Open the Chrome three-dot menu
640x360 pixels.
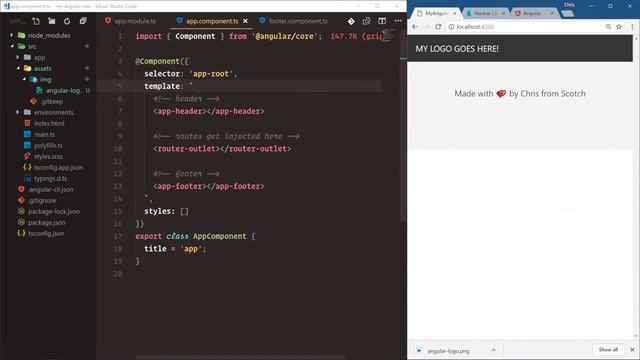pyautogui.click(x=632, y=27)
